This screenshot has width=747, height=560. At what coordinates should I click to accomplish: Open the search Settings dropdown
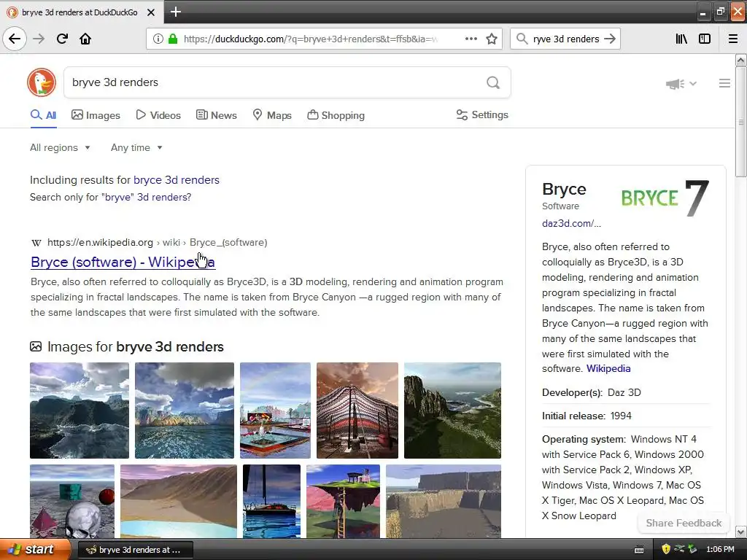482,114
